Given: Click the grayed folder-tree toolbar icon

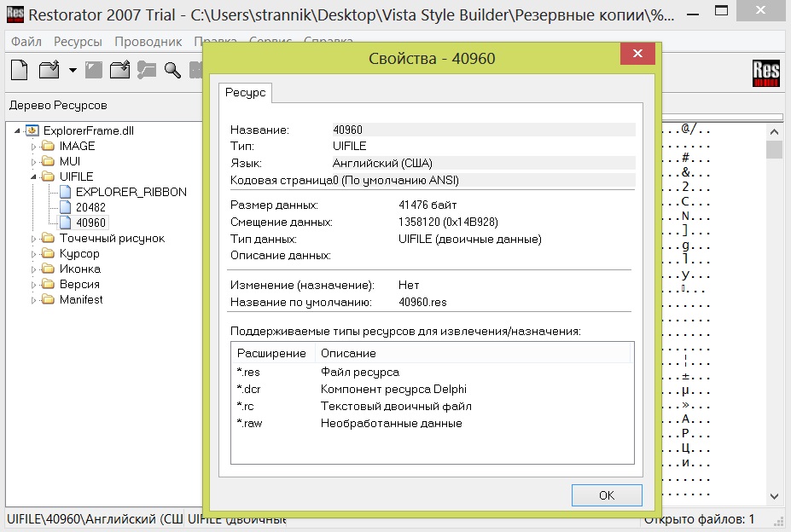Looking at the screenshot, I should click(x=146, y=70).
